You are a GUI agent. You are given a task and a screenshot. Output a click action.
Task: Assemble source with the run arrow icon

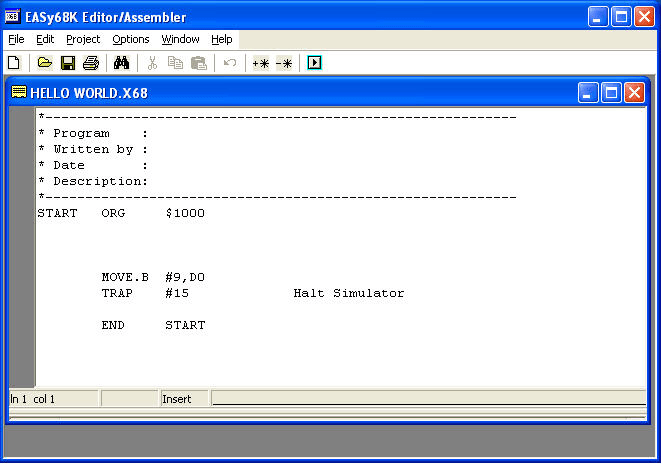[x=314, y=63]
